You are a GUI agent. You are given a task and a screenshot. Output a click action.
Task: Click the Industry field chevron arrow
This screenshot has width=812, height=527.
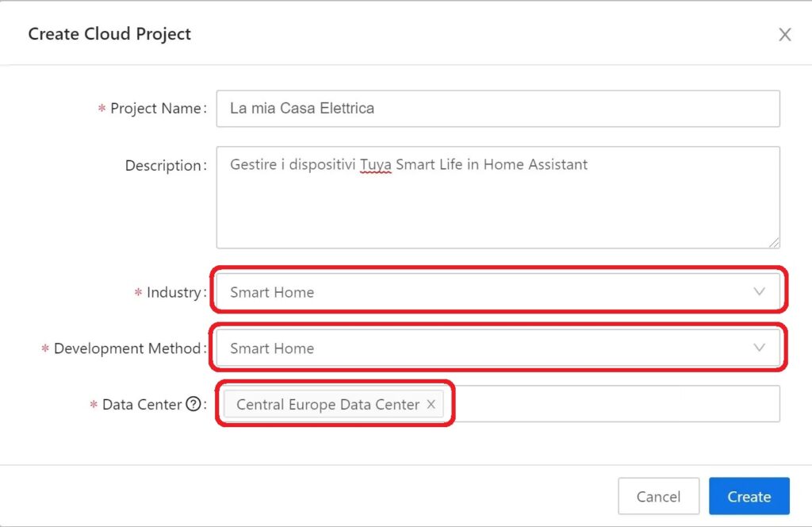pos(759,292)
